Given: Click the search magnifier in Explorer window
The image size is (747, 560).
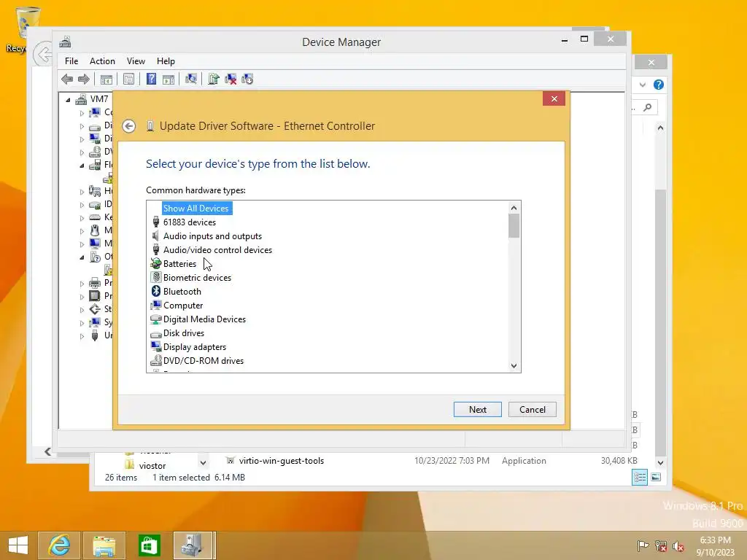Looking at the screenshot, I should pos(648,108).
